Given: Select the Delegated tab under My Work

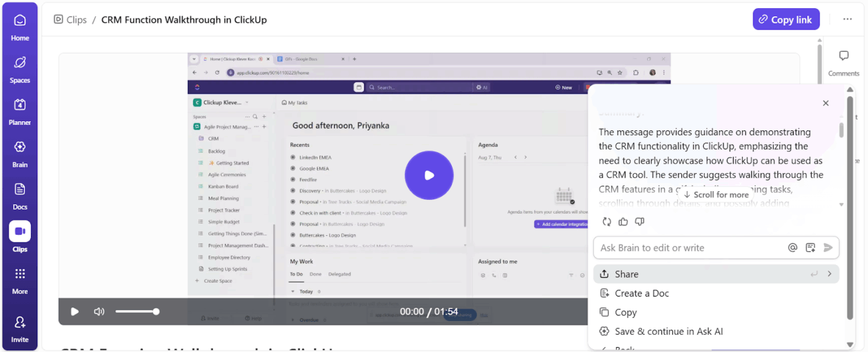Looking at the screenshot, I should coord(339,274).
